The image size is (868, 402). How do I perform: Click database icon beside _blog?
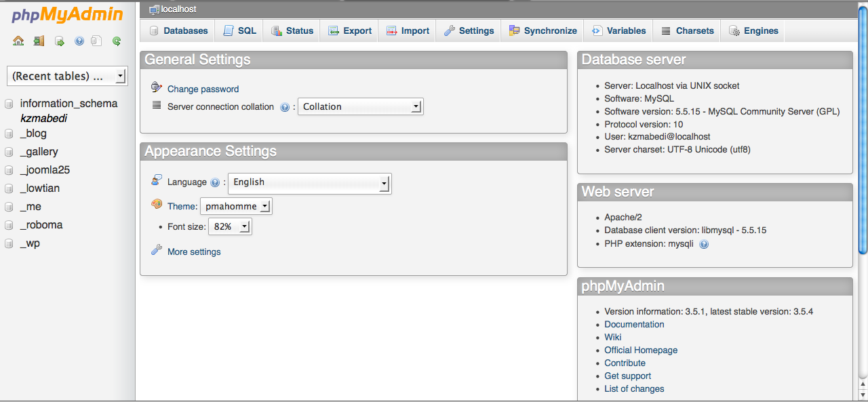pyautogui.click(x=9, y=134)
